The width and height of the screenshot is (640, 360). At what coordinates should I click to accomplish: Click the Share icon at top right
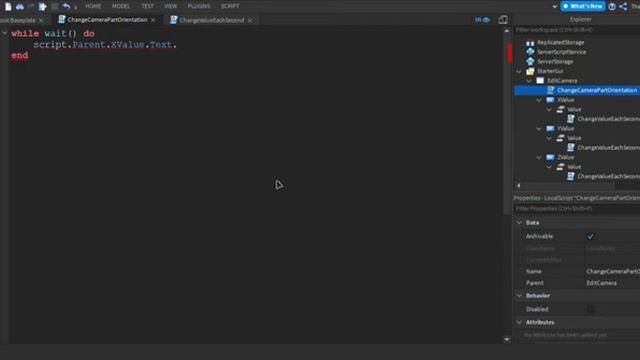[x=623, y=6]
